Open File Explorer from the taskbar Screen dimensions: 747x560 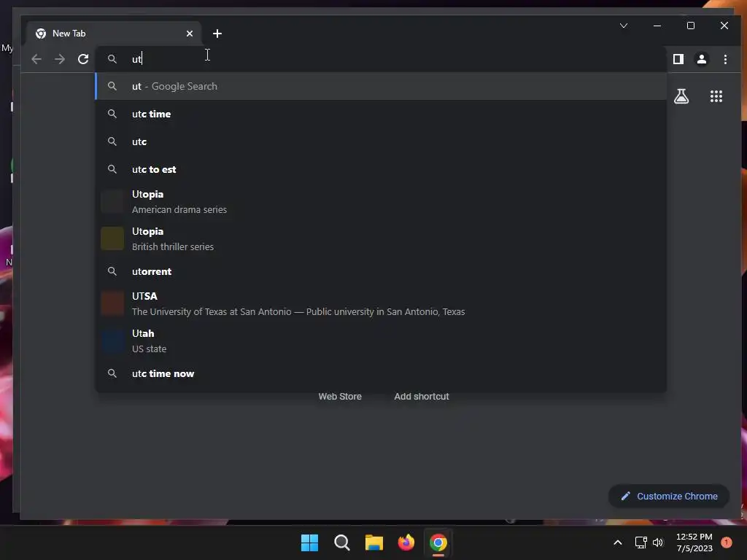click(x=374, y=542)
